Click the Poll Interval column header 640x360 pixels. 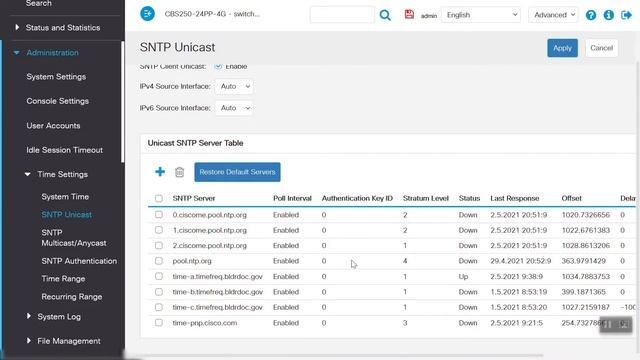(292, 198)
